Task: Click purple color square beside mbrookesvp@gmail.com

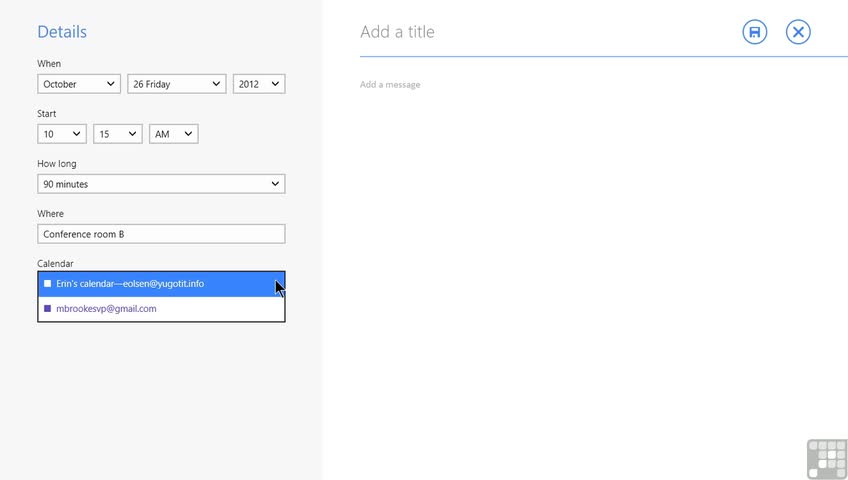Action: pos(48,309)
